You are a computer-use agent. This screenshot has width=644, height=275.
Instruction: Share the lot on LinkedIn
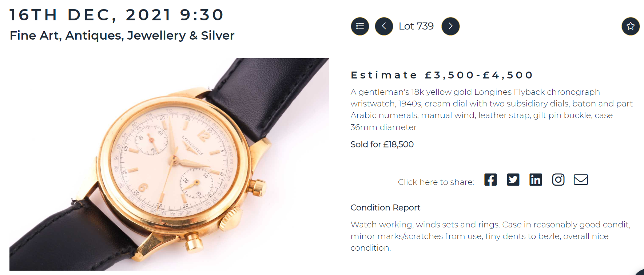click(x=536, y=180)
